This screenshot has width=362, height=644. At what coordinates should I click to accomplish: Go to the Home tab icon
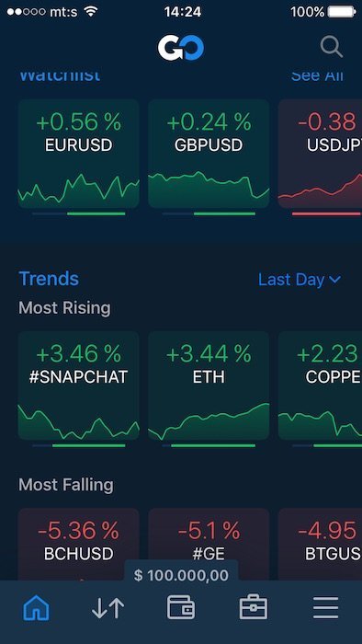pos(36,607)
